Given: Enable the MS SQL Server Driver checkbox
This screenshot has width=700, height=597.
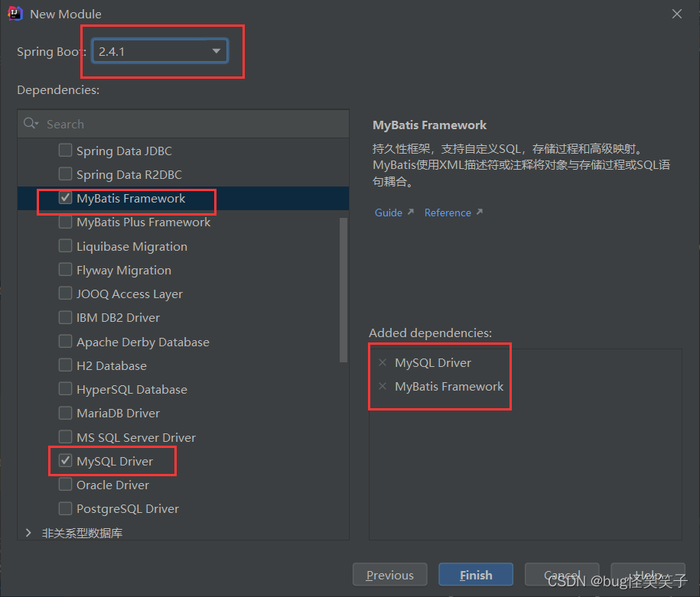Looking at the screenshot, I should tap(65, 436).
